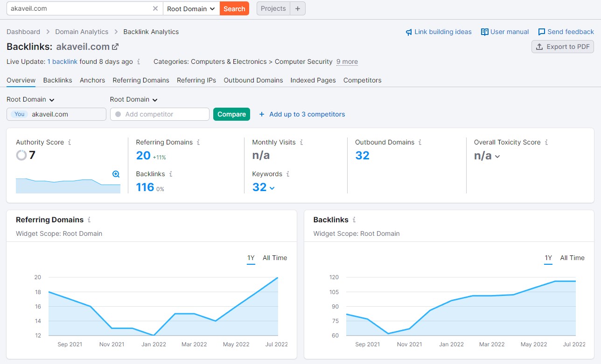Click info icon next to Referring Domains metric
The width and height of the screenshot is (601, 364).
click(198, 143)
